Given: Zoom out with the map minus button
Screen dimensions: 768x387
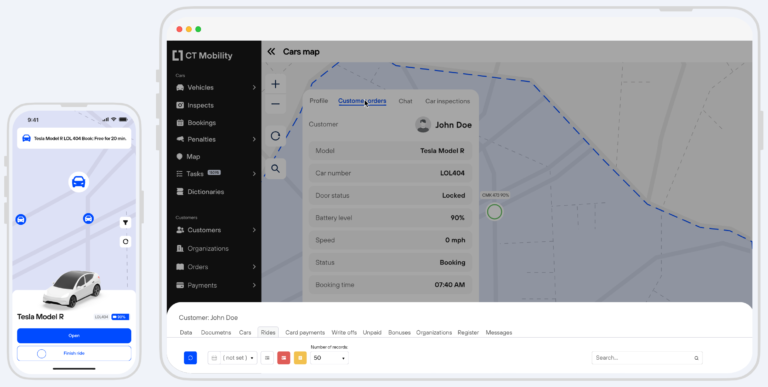Looking at the screenshot, I should (275, 104).
